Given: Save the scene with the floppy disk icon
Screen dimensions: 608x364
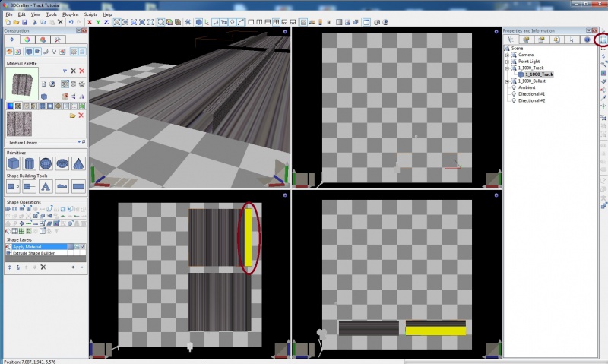Looking at the screenshot, I should click(24, 22).
